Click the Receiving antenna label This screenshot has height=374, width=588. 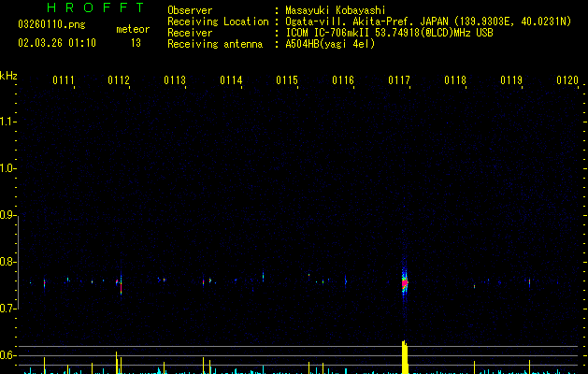(x=215, y=44)
